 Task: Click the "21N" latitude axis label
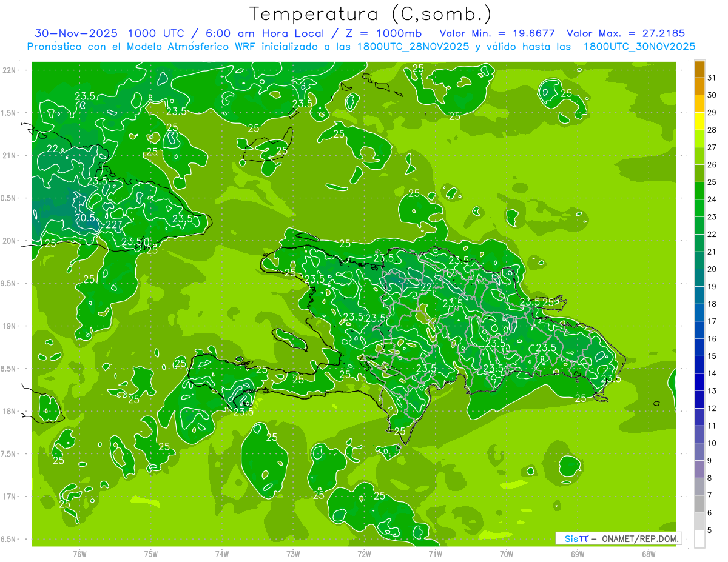pyautogui.click(x=8, y=155)
